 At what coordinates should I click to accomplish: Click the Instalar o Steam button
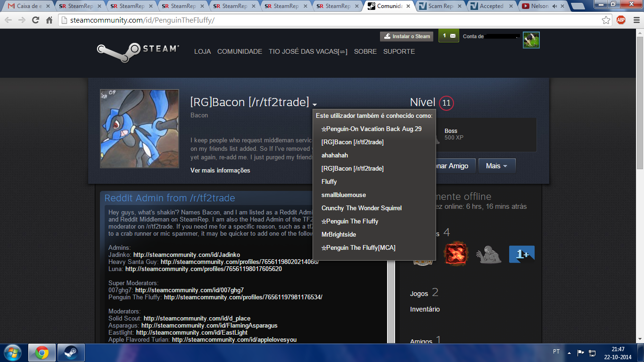coord(407,36)
